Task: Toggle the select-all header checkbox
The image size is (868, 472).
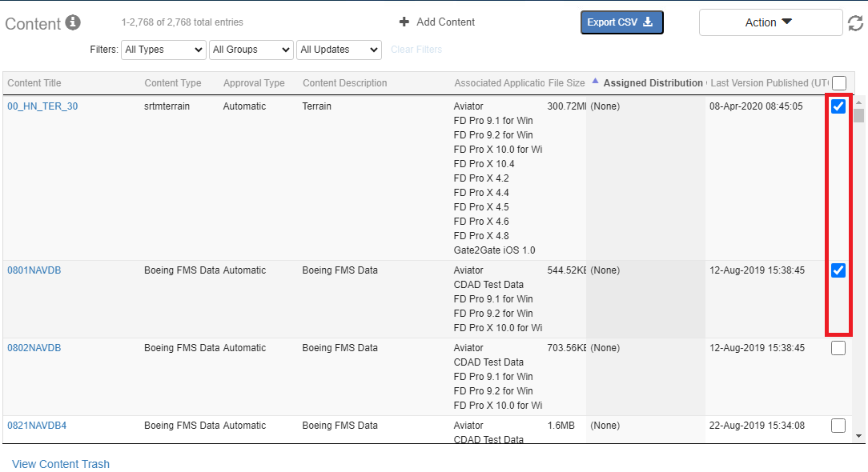Action: pyautogui.click(x=838, y=83)
